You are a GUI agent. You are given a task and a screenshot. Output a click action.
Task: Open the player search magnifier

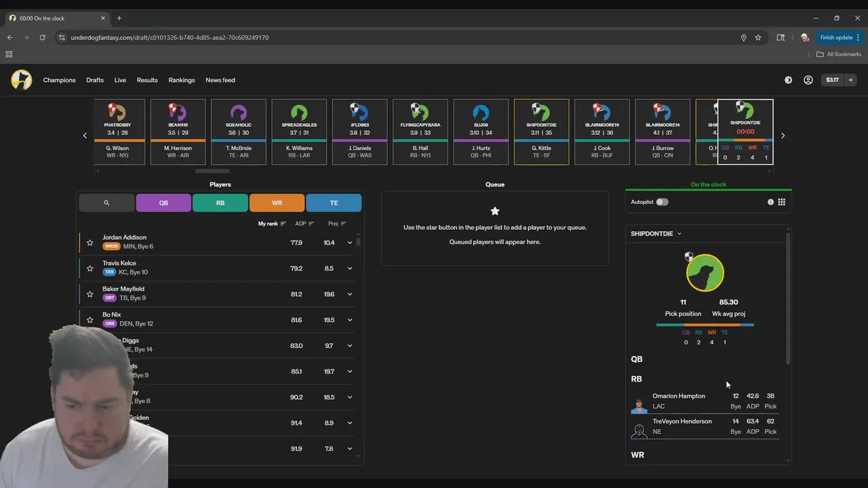pos(106,203)
